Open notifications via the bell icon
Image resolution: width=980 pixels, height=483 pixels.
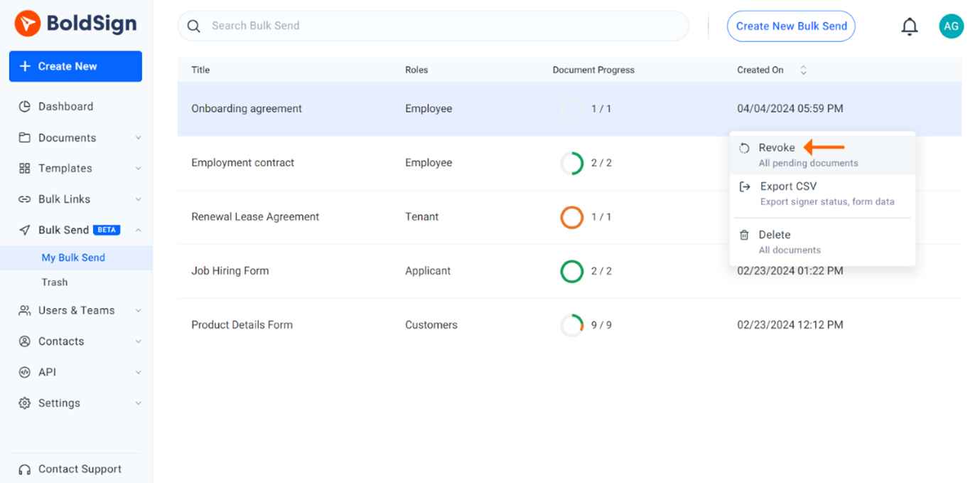click(x=910, y=26)
